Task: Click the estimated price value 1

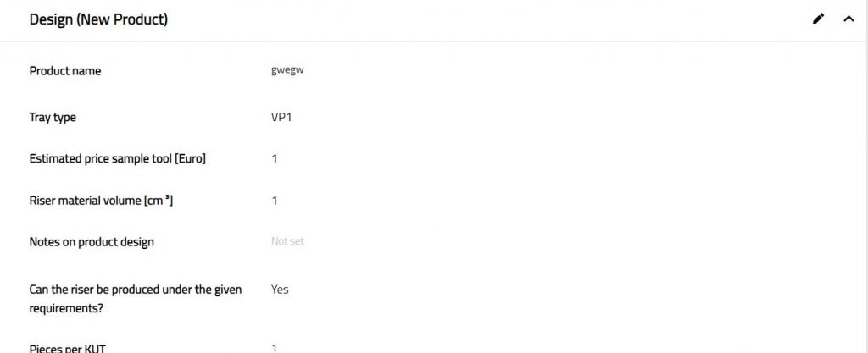Action: click(x=275, y=159)
